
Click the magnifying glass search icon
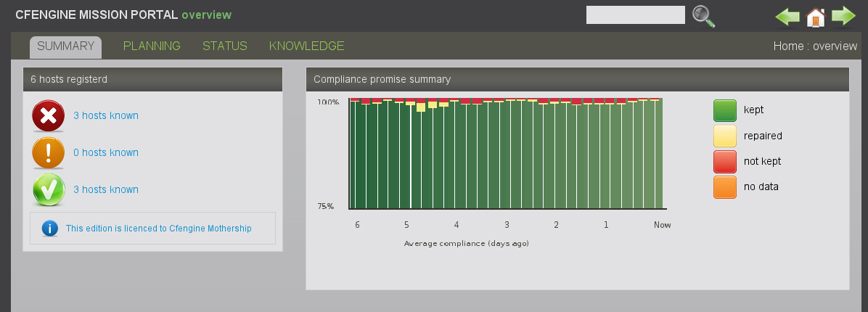coord(703,16)
